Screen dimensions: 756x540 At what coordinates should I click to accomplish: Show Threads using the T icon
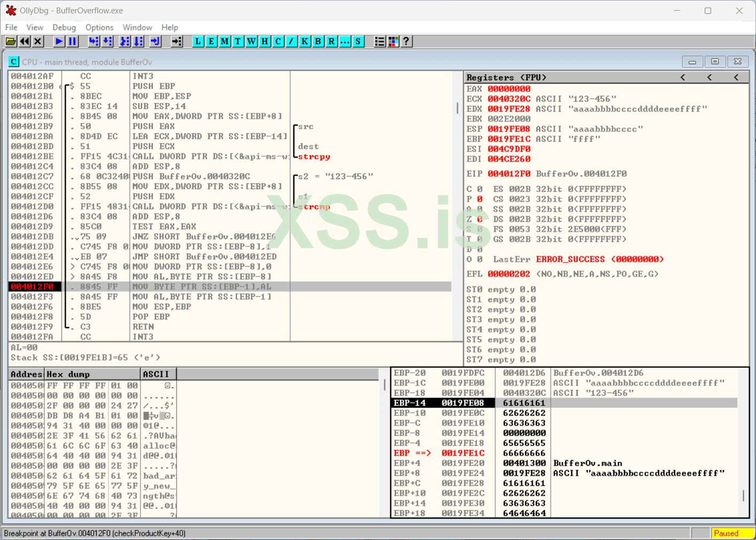pyautogui.click(x=238, y=41)
